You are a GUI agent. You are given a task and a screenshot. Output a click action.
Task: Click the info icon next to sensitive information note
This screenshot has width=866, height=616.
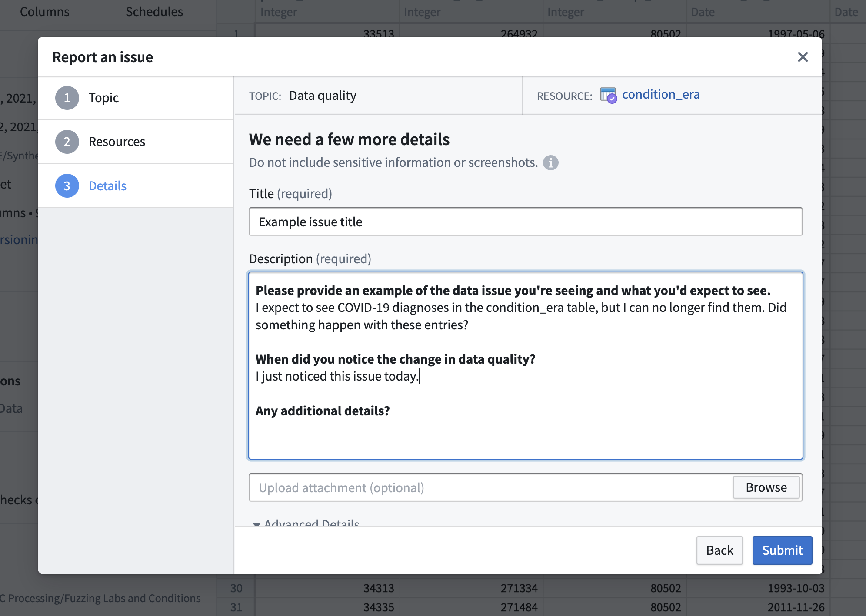click(x=550, y=162)
